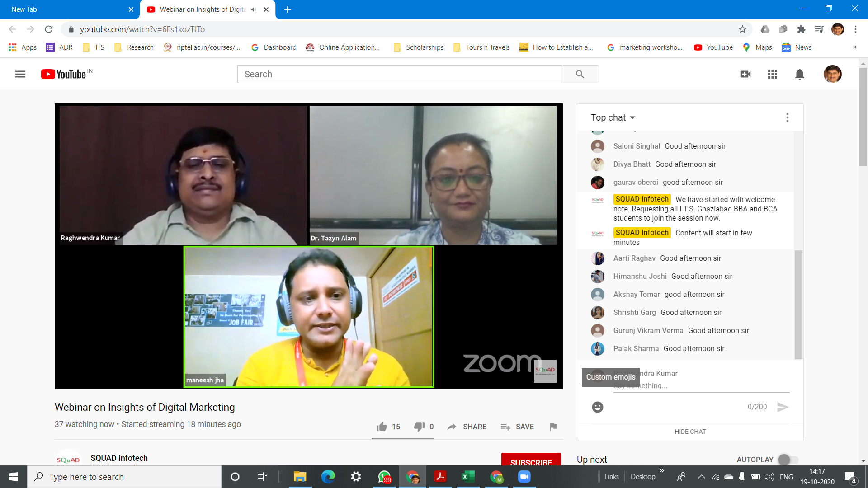Expand the Top chat dropdown
The width and height of the screenshot is (868, 488).
click(x=613, y=117)
